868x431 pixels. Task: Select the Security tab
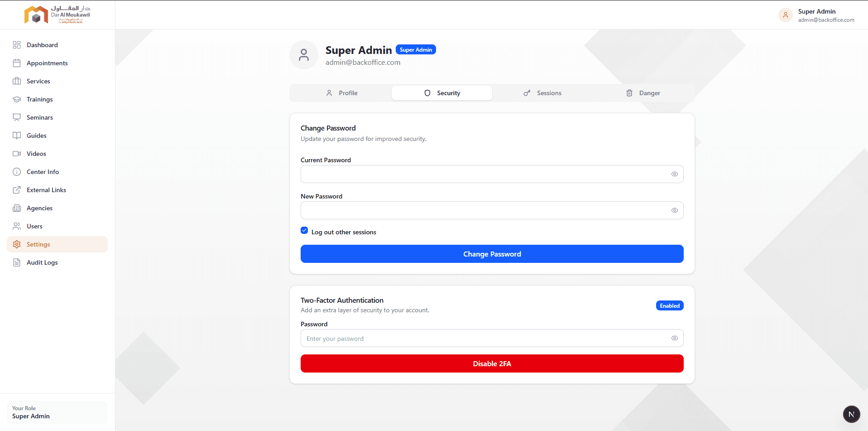442,93
